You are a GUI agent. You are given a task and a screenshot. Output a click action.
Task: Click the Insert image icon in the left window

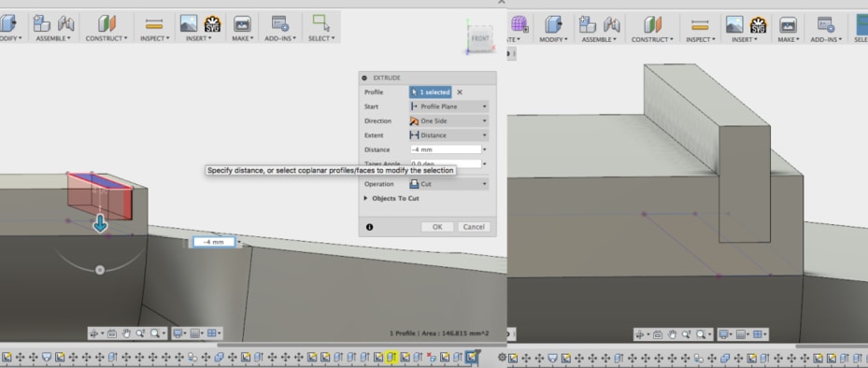click(189, 23)
